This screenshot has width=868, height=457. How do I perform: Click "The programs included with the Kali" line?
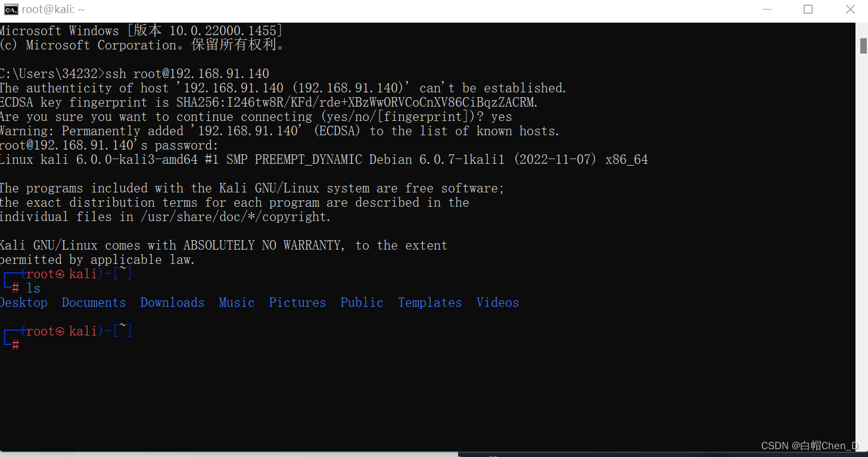click(x=252, y=188)
